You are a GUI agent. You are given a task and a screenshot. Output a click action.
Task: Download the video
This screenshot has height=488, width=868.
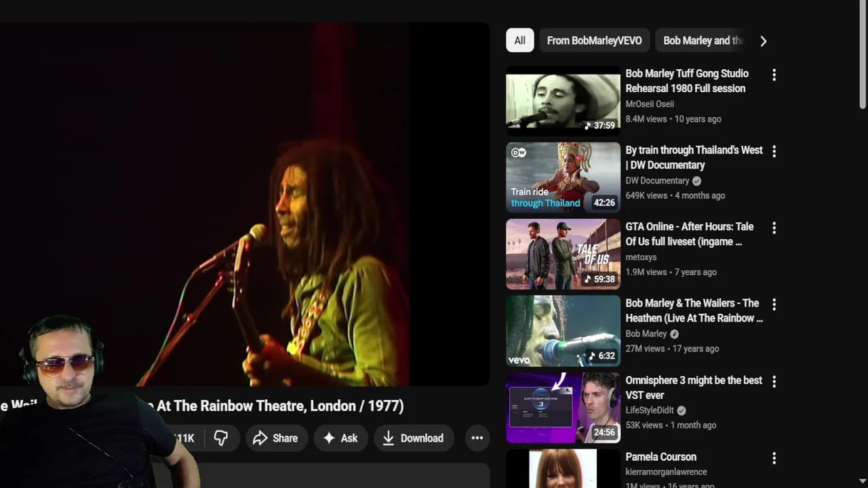413,439
